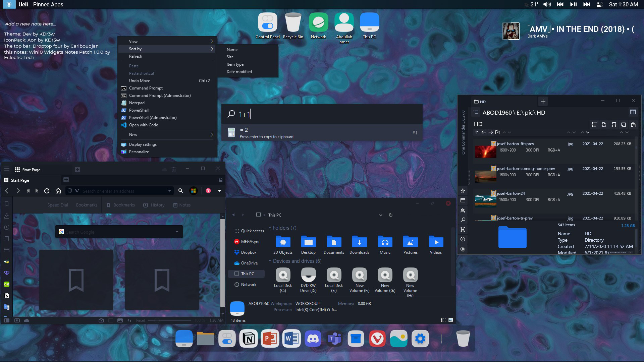Select 'Sort by Name' in context menu

pyautogui.click(x=232, y=49)
